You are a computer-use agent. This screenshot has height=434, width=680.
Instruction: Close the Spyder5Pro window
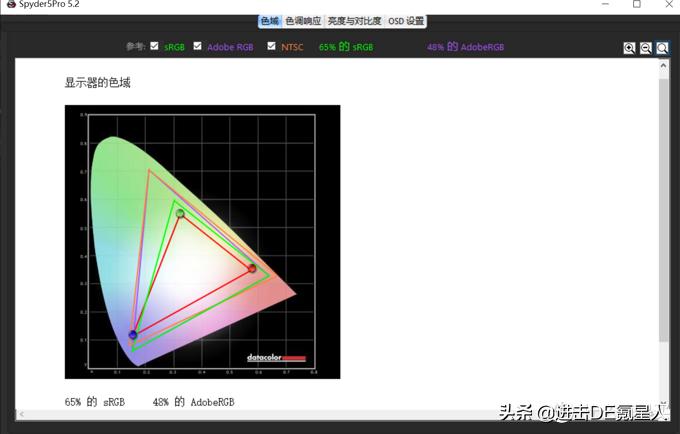tap(669, 4)
